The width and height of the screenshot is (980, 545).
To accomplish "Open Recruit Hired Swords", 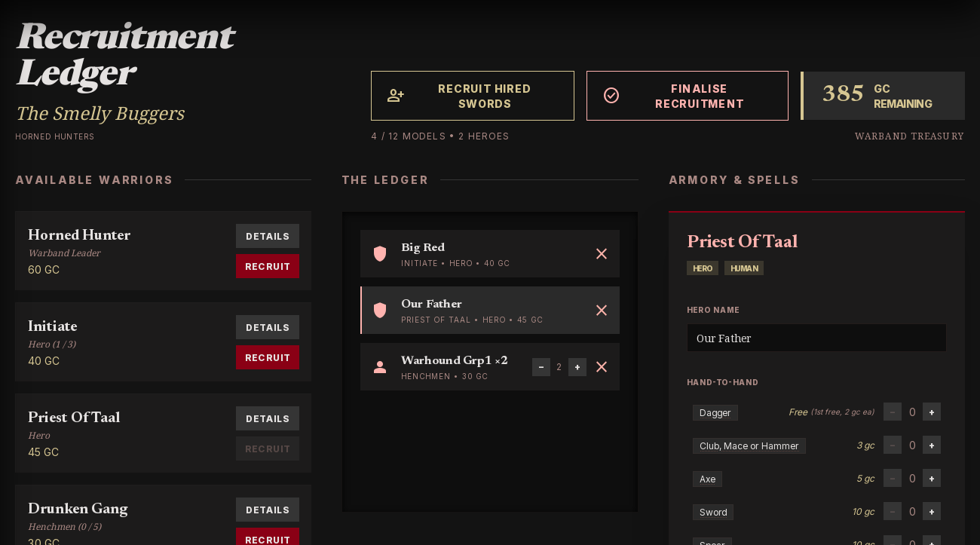I will [x=473, y=96].
